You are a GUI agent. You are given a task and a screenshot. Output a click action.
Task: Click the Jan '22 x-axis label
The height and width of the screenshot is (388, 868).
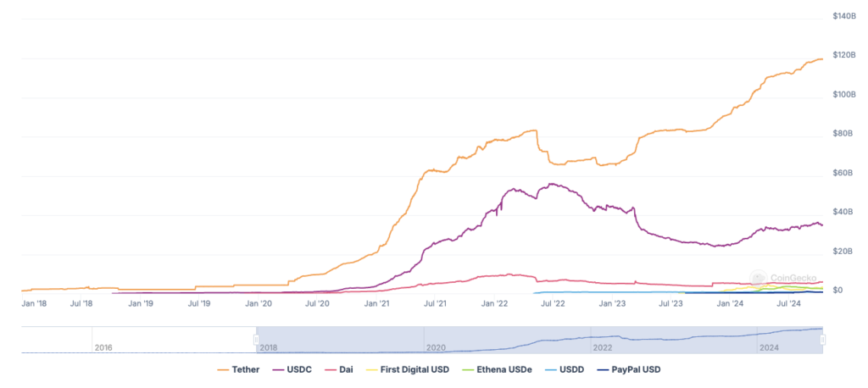tap(494, 303)
